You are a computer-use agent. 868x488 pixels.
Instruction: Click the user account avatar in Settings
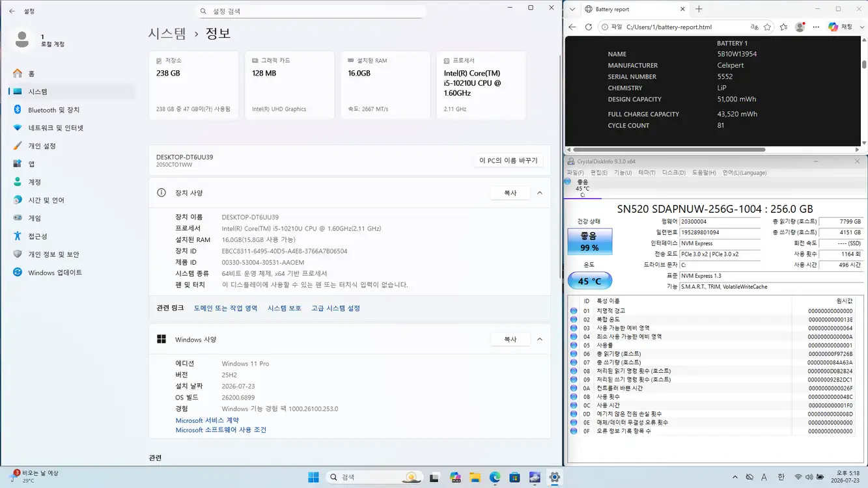[23, 40]
